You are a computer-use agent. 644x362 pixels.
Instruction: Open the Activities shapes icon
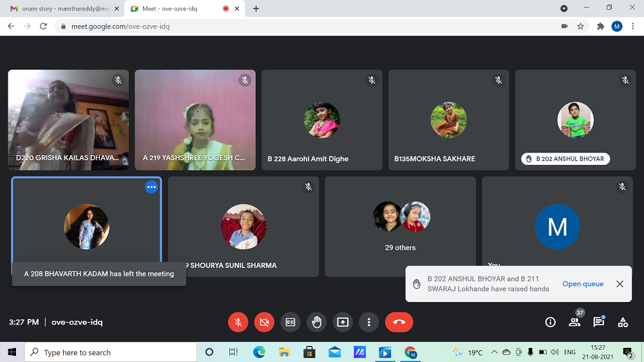(623, 322)
